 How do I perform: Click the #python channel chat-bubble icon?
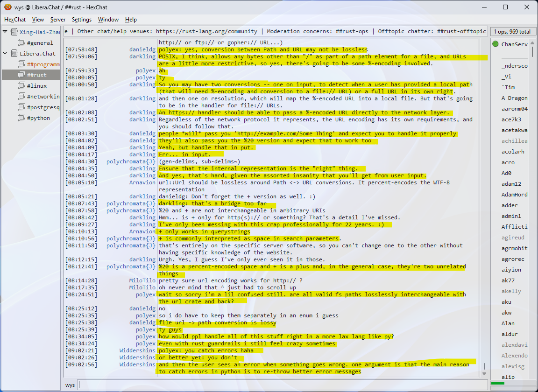[21, 118]
